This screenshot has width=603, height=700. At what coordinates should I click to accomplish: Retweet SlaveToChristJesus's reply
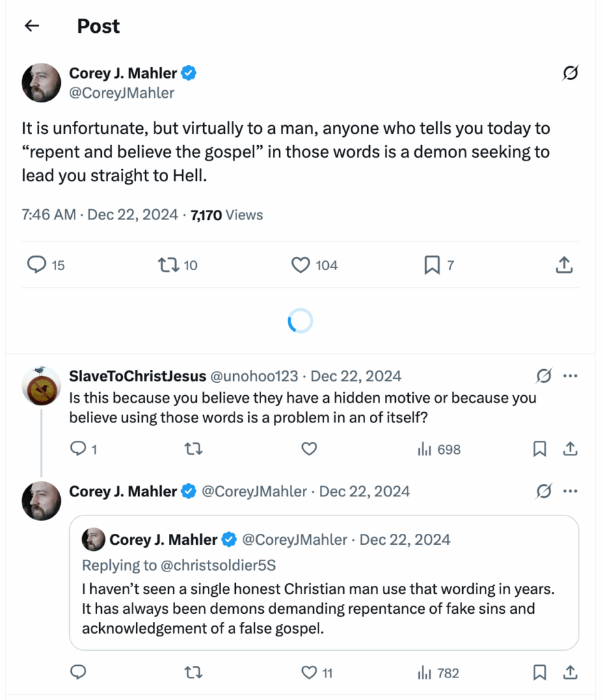pos(193,449)
